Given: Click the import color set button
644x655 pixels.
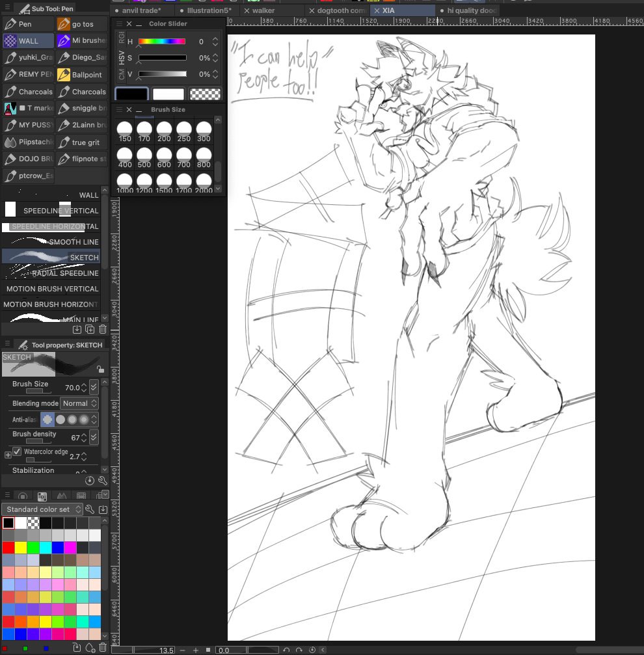Looking at the screenshot, I should 103,510.
